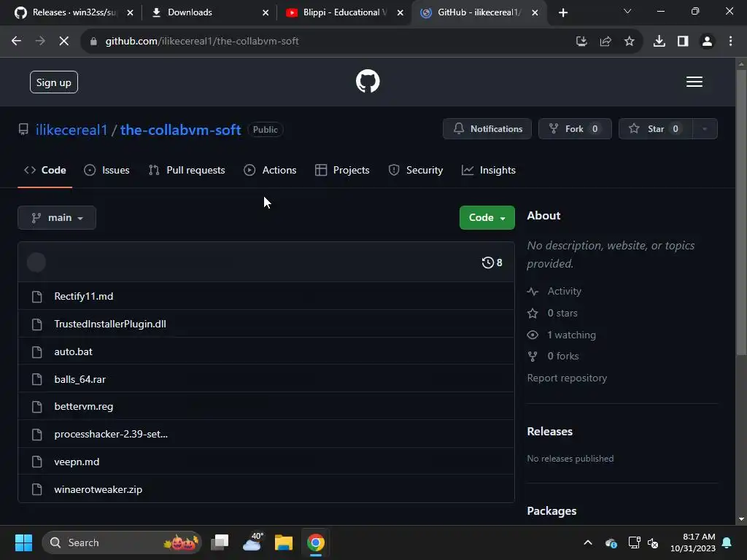Click the Chrome address bar URL
Screen dimensions: 747x560
[202, 41]
